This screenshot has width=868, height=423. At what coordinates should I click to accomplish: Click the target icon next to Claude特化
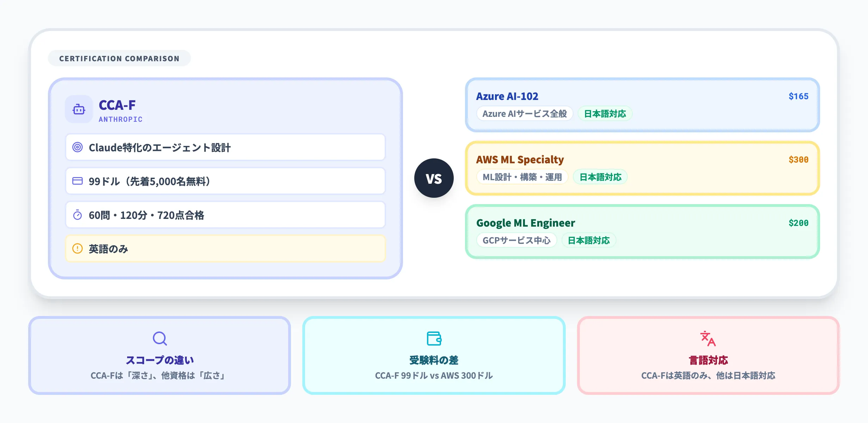tap(77, 147)
